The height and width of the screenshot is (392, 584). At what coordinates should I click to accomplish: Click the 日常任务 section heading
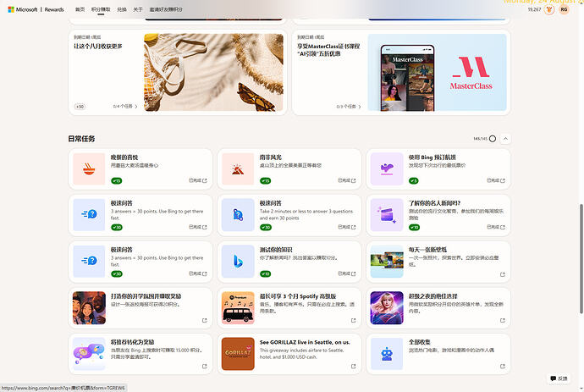click(x=81, y=139)
